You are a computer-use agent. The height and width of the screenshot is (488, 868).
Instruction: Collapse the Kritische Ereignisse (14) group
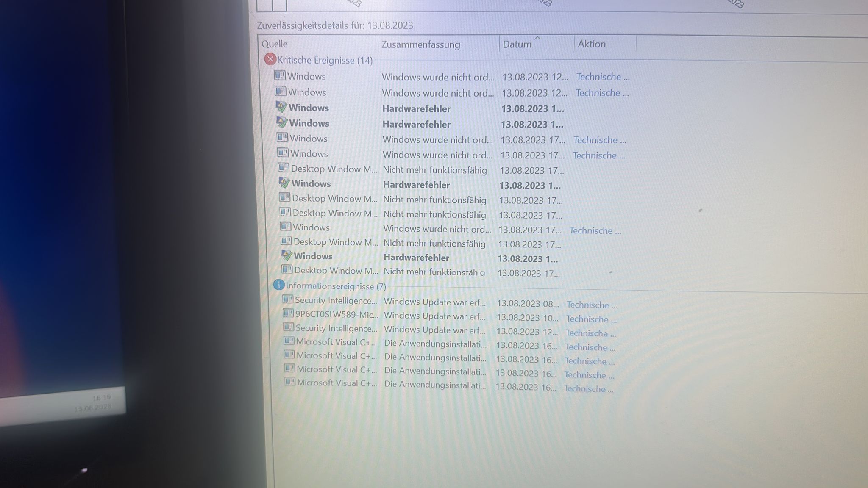[325, 60]
